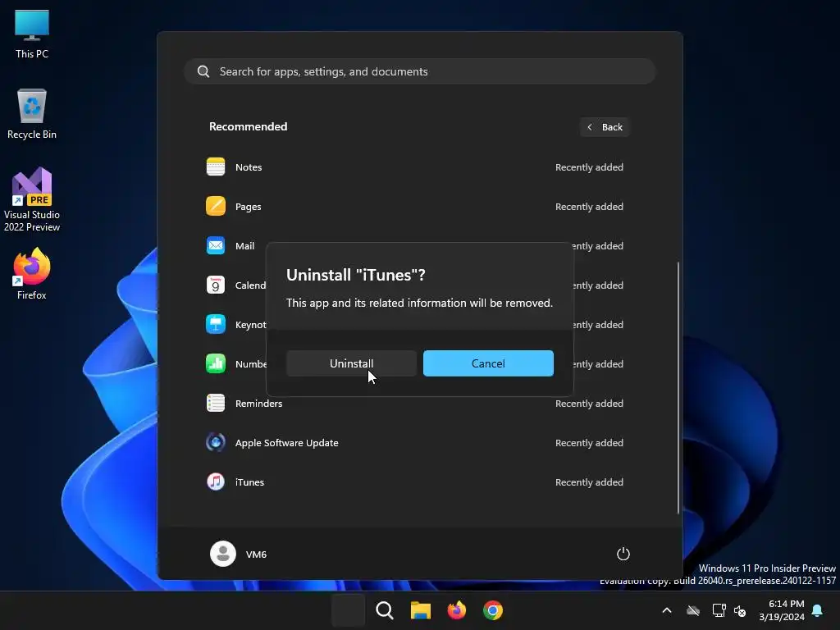
Task: Click the "Reminders" label text
Action: click(258, 404)
